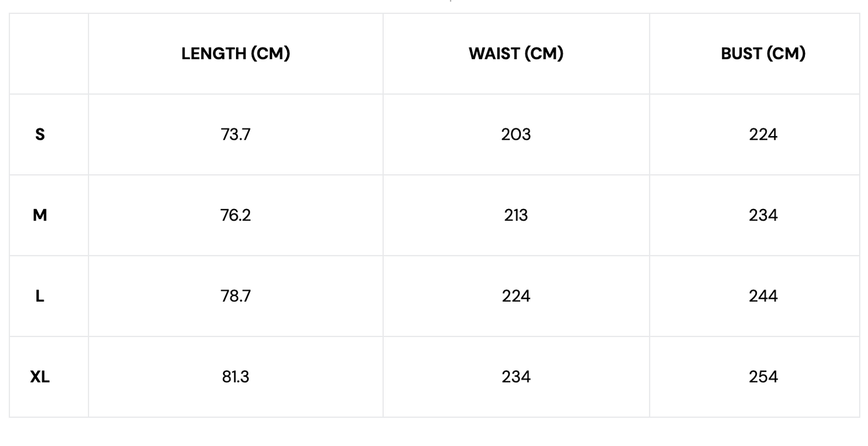Select waist value 234 in the XL row

pyautogui.click(x=516, y=377)
